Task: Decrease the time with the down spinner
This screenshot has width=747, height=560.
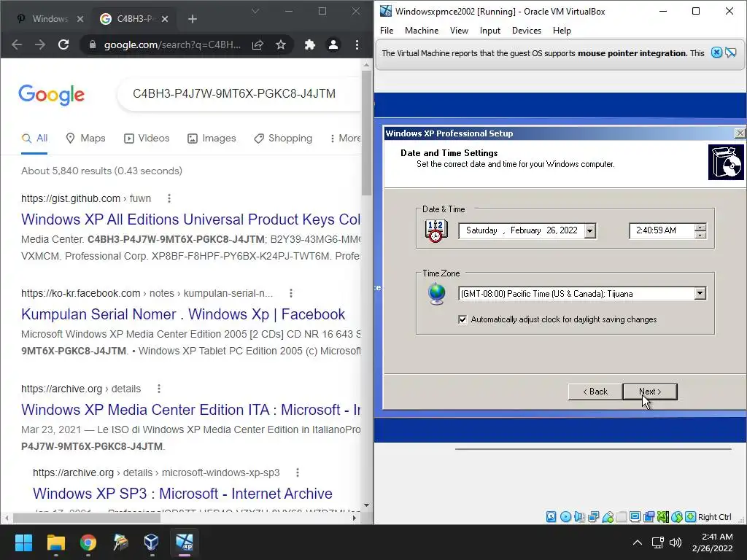Action: [700, 235]
